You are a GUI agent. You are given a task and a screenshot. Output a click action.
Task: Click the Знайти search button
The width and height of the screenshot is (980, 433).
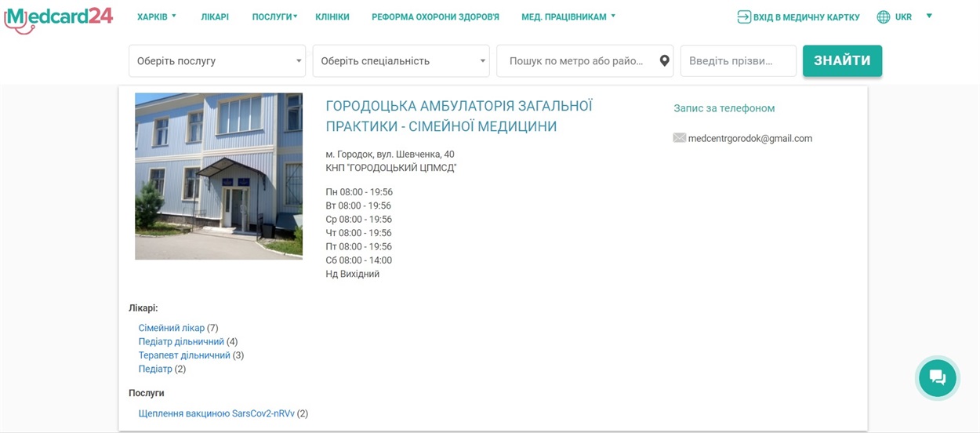pos(842,60)
